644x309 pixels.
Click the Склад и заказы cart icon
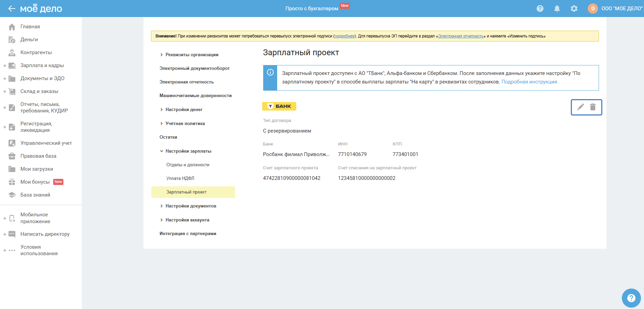click(12, 91)
